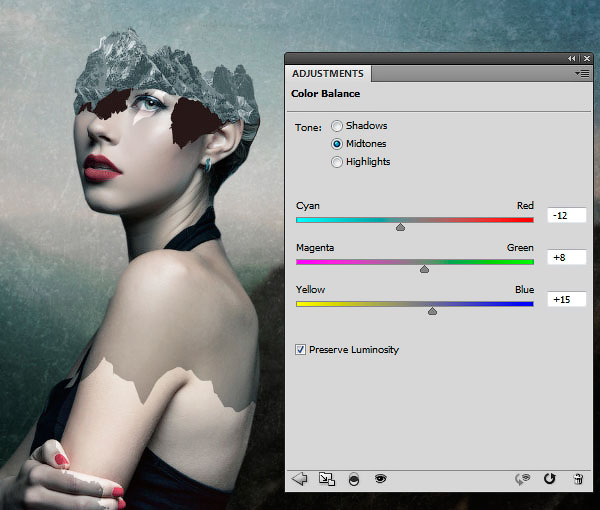Screen dimensions: 600x510
Task: Select Shadows tone option
Action: click(337, 126)
